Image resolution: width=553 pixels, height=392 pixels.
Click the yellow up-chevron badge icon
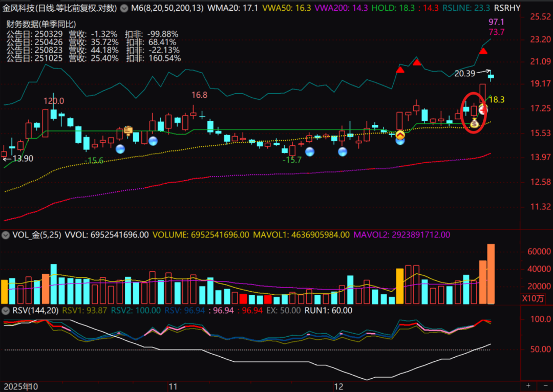pos(400,135)
